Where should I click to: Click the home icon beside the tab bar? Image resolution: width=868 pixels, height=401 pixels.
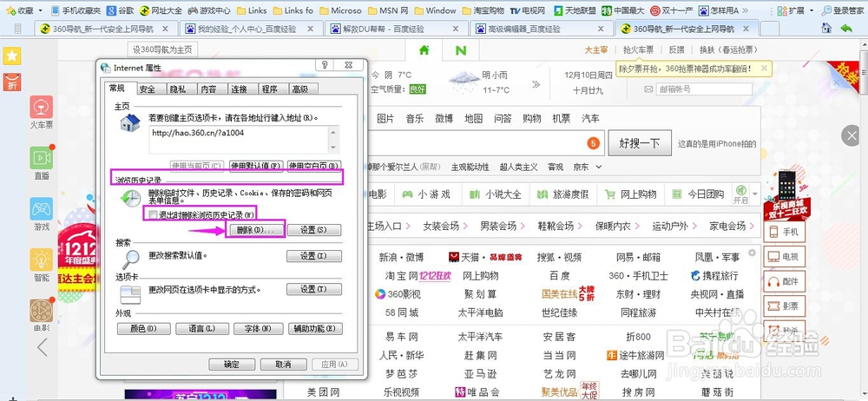(826, 29)
